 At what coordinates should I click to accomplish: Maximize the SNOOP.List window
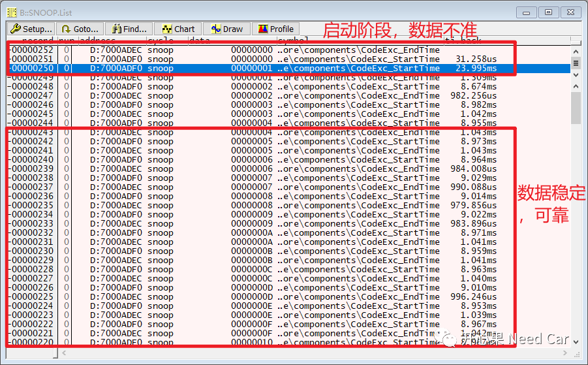click(549, 12)
